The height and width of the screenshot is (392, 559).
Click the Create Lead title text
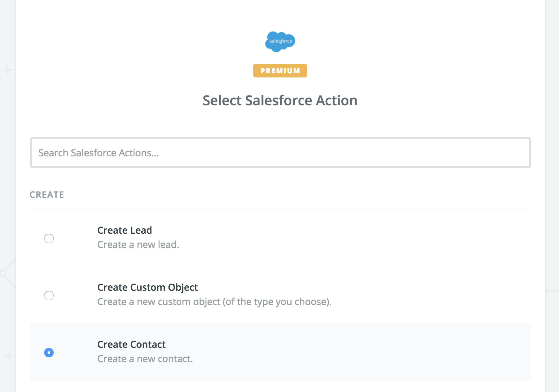125,230
